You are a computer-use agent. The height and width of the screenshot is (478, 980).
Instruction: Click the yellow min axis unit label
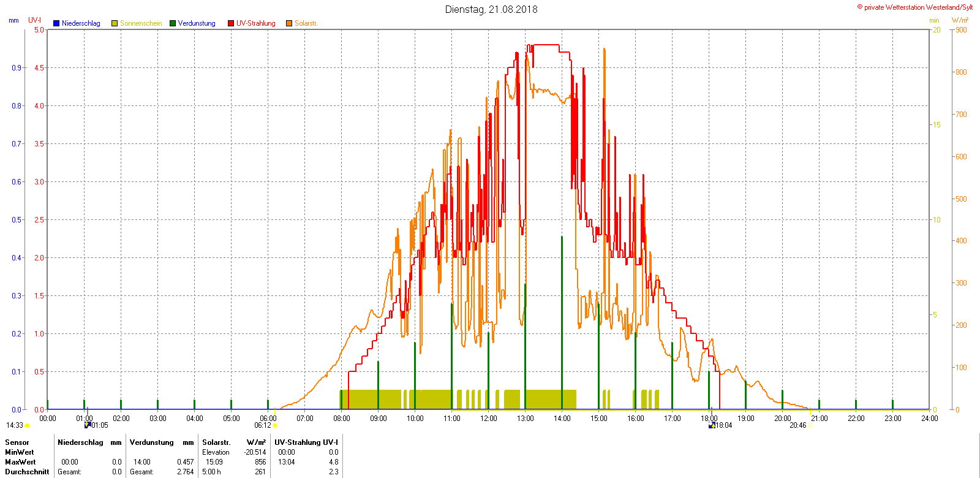point(934,20)
